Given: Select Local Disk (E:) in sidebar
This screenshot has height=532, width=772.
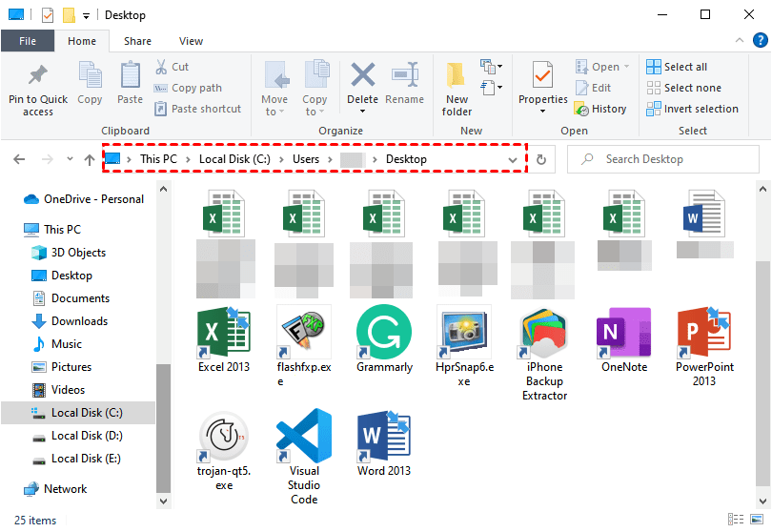Looking at the screenshot, I should click(76, 459).
